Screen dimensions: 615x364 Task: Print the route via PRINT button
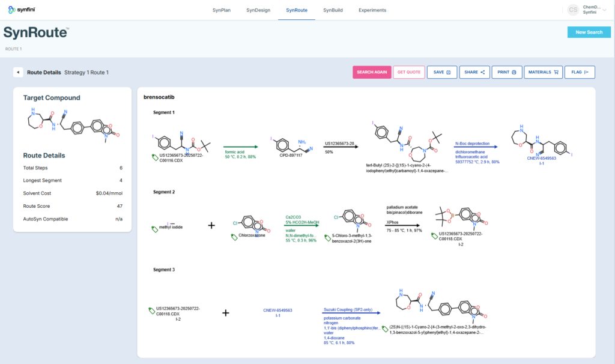pos(507,72)
